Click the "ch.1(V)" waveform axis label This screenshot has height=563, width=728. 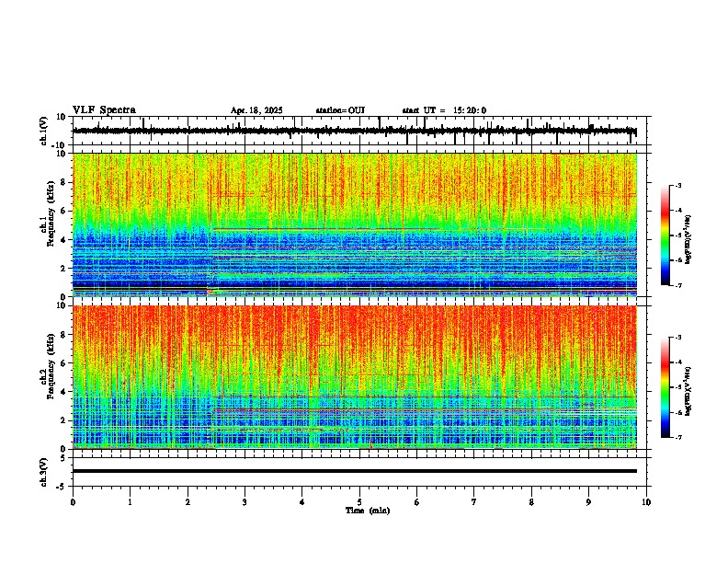[44, 131]
